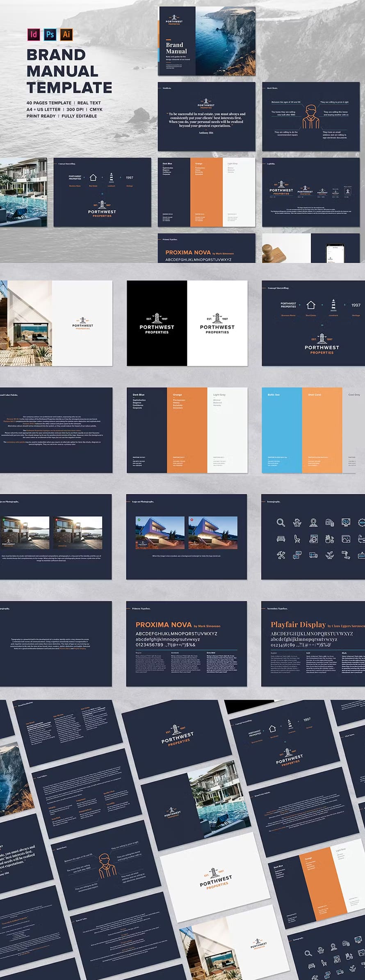
Task: Pick the Shell Coral color panel
Action: pyautogui.click(x=322, y=430)
